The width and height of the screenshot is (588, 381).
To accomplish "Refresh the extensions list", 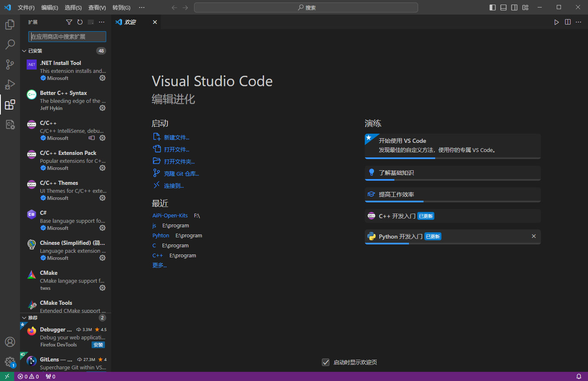I will pos(80,22).
